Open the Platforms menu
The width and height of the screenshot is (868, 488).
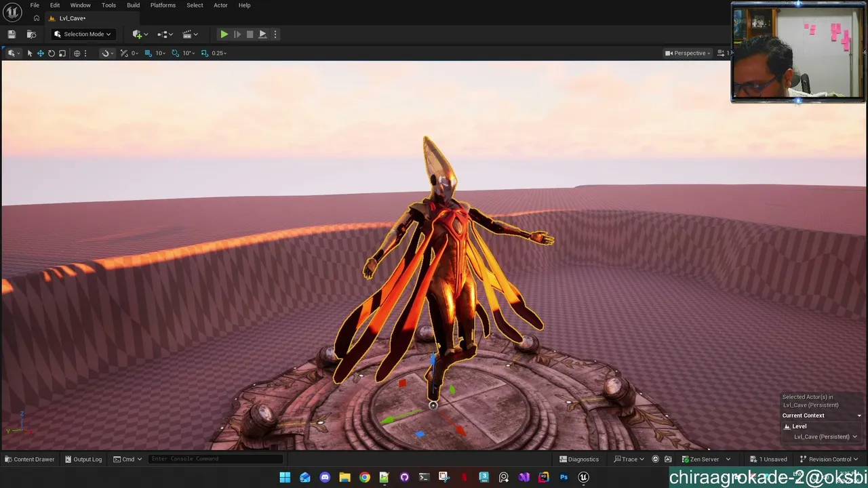point(163,5)
